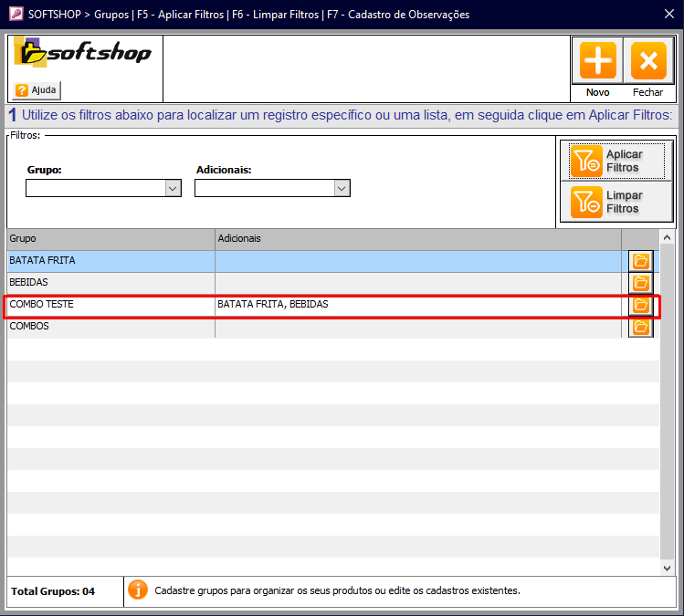Close the Grupos window
Image resolution: width=684 pixels, height=616 pixels.
pyautogui.click(x=667, y=14)
